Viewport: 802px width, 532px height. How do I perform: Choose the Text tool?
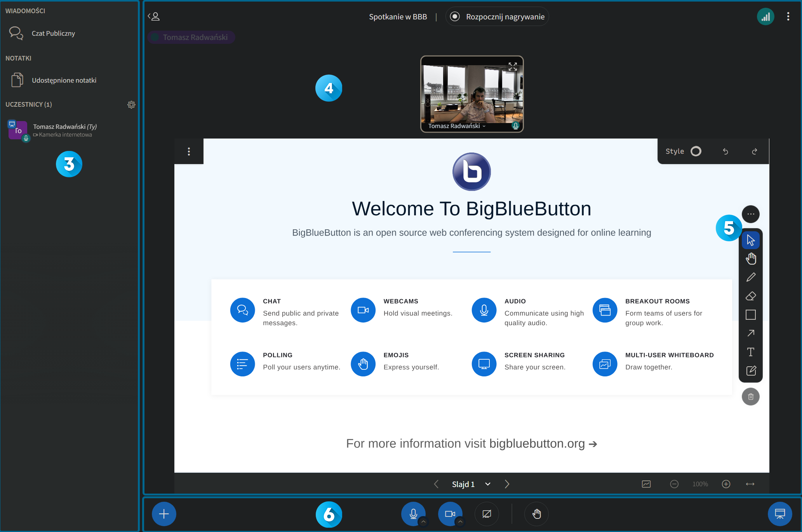tap(750, 352)
